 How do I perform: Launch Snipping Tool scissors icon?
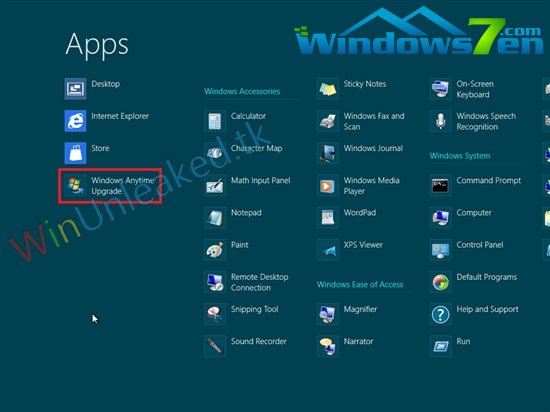(215, 315)
